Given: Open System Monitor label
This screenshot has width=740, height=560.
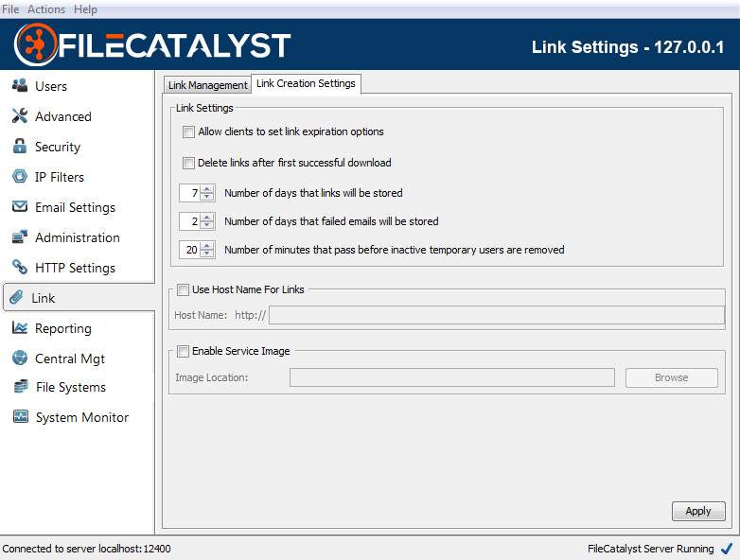Looking at the screenshot, I should point(82,417).
